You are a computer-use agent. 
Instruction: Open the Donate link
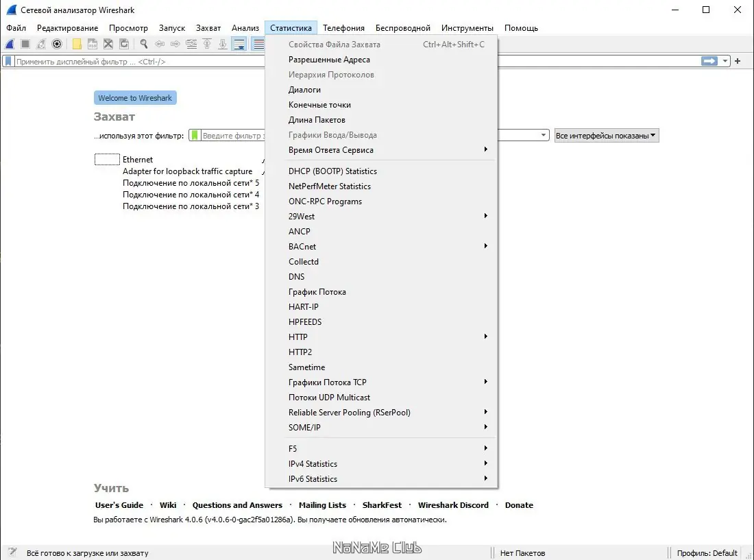[x=519, y=505]
